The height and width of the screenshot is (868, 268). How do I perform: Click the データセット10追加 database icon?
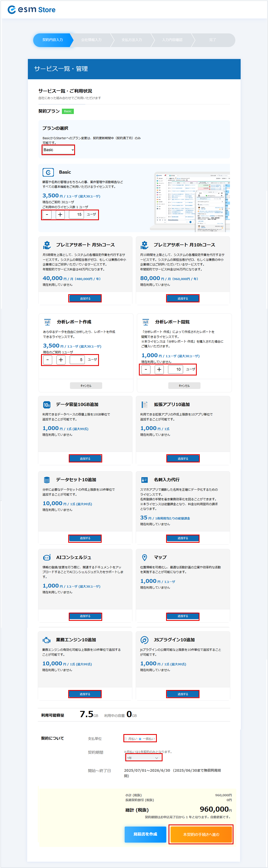pyautogui.click(x=47, y=480)
